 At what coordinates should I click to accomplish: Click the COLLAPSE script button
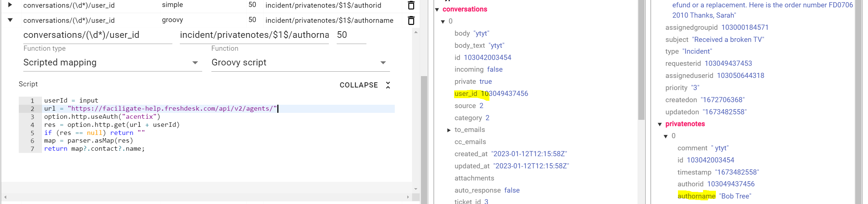tap(358, 85)
